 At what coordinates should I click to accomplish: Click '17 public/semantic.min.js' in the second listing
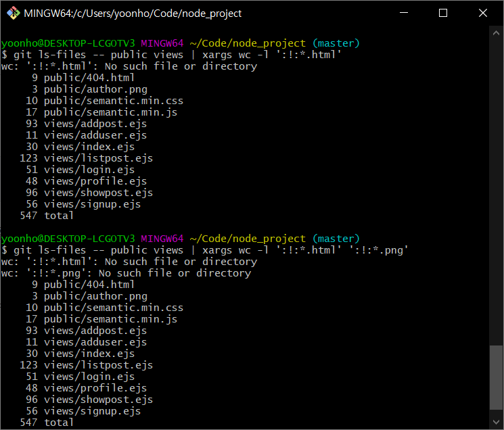point(101,319)
